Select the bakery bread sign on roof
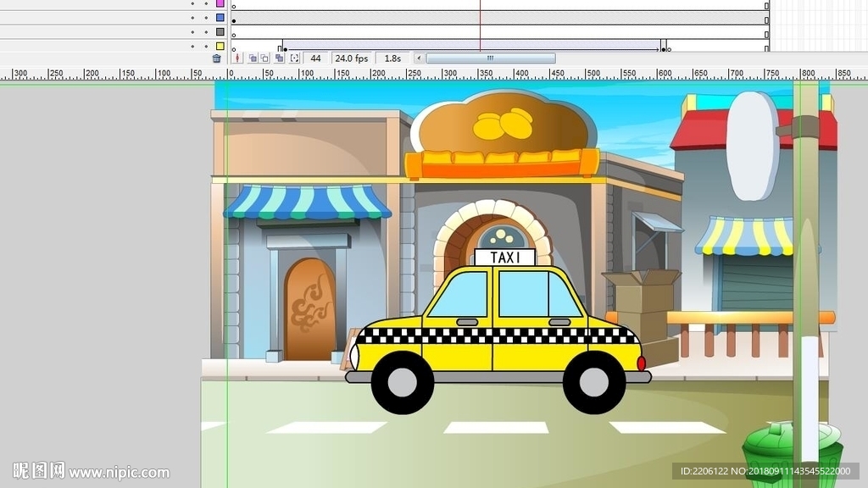This screenshot has width=868, height=488. (503, 136)
